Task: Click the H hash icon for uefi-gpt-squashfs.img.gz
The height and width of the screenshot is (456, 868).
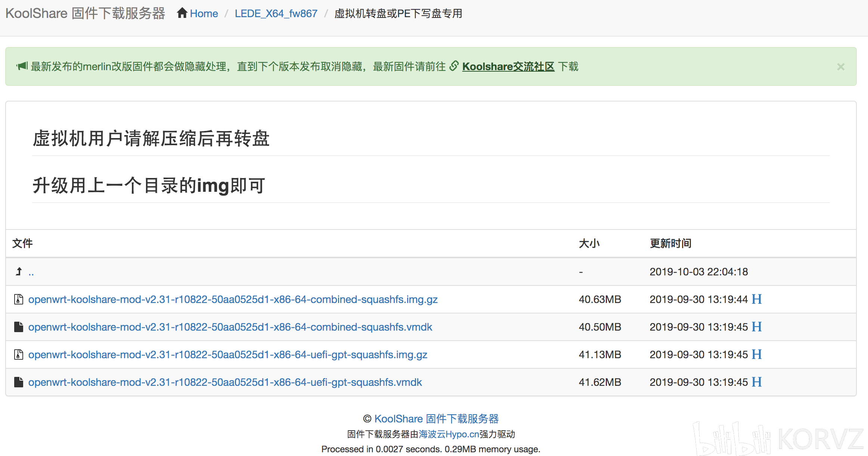Action: pyautogui.click(x=757, y=355)
